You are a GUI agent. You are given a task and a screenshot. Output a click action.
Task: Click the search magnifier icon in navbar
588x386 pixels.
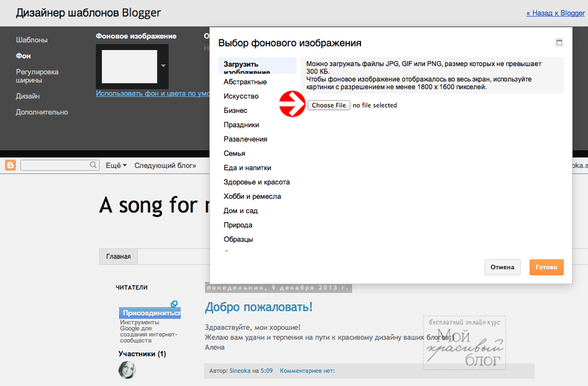[x=93, y=165]
